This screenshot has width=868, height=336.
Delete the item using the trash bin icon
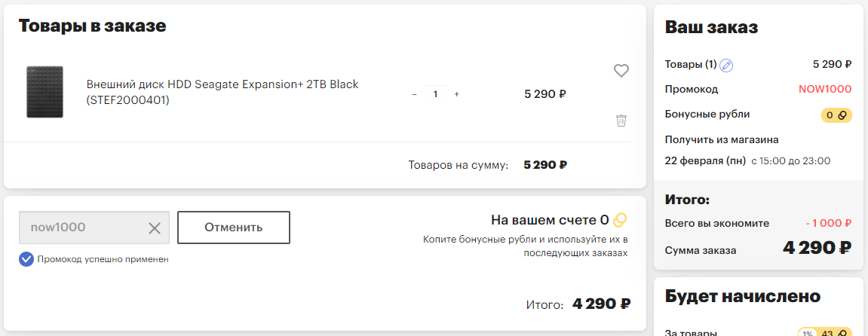coord(621,120)
